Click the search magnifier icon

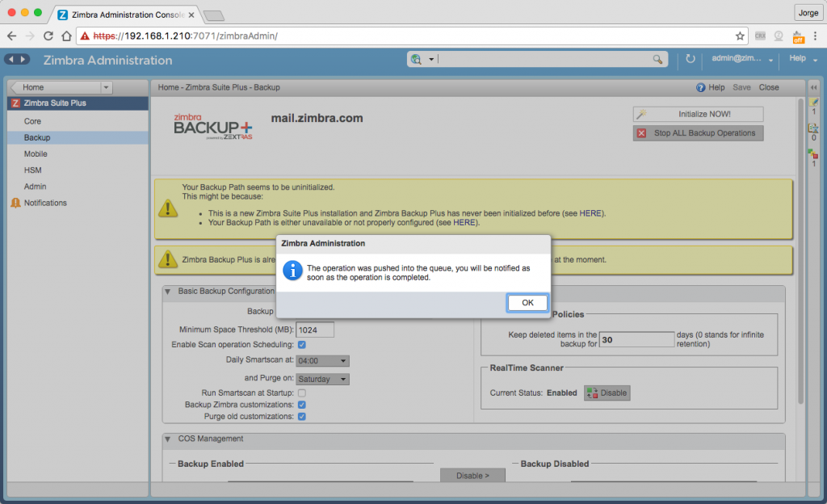tap(657, 59)
